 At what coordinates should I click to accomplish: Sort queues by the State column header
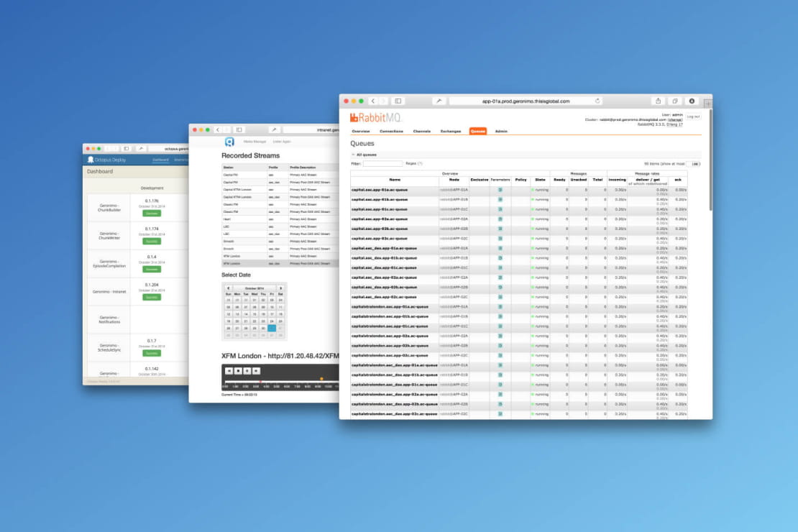point(541,180)
